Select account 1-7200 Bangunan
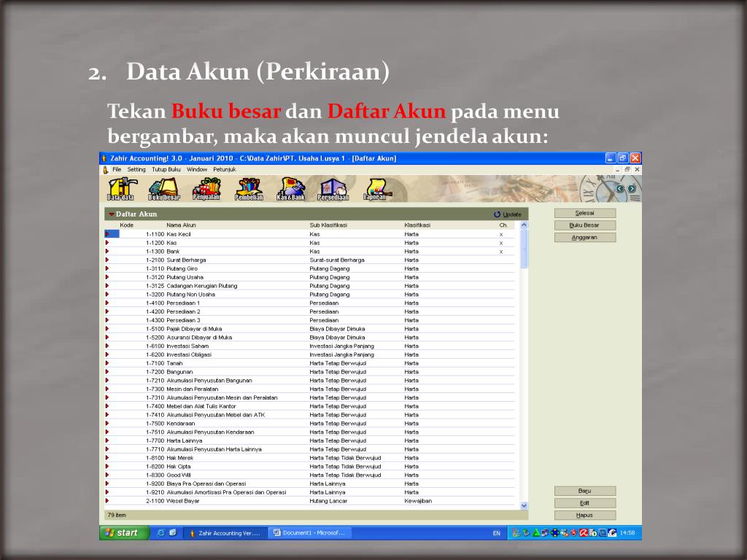The image size is (747, 560). coord(309,371)
